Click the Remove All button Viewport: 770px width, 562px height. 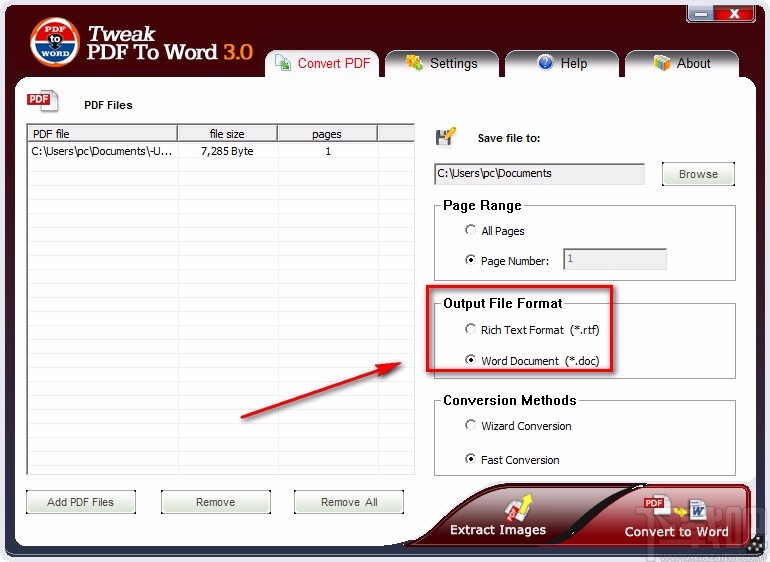[349, 502]
